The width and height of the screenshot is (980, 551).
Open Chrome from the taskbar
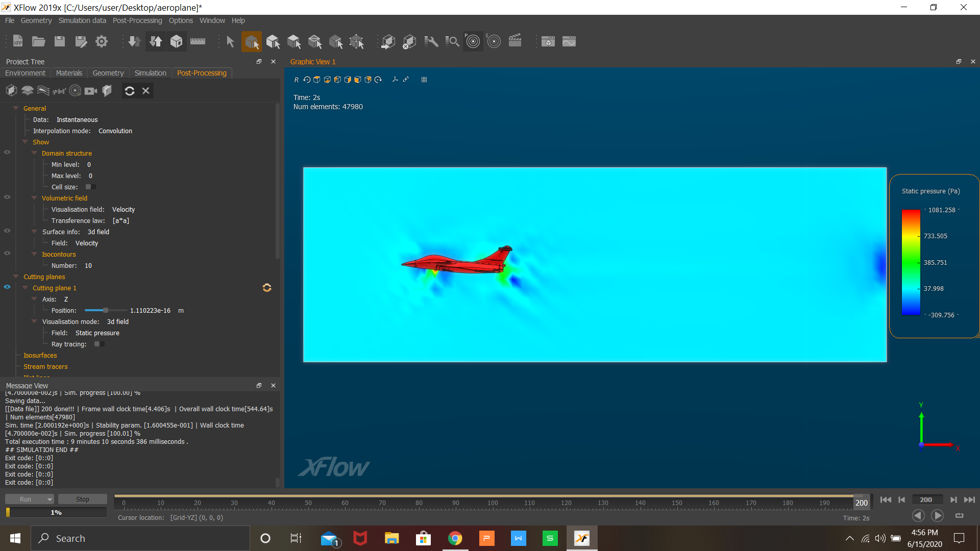tap(455, 538)
